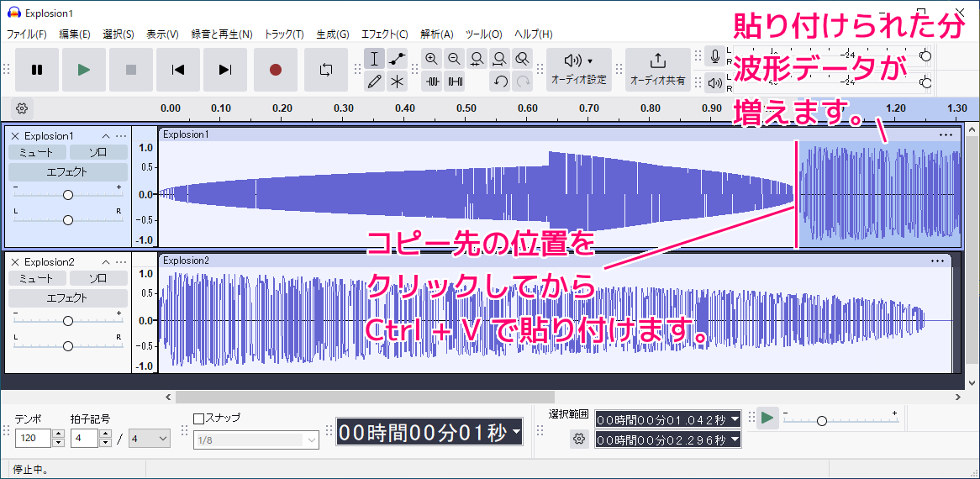Click the green Play button
This screenshot has height=479, width=980.
[84, 70]
